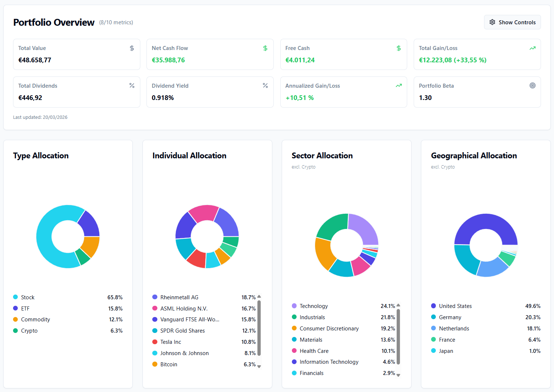Click the orange Commodity slice in Type Allocation chart

coord(91,246)
